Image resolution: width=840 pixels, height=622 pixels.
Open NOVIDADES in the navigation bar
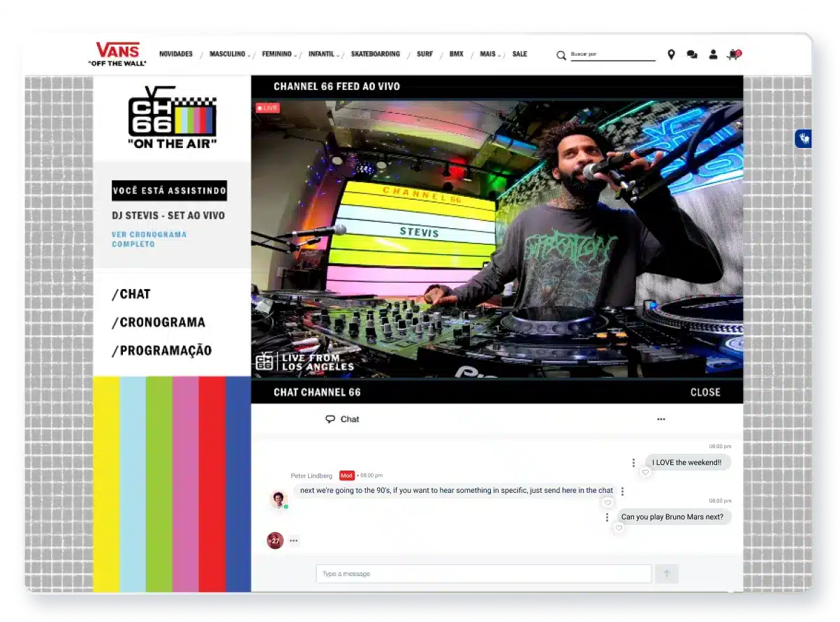(176, 54)
